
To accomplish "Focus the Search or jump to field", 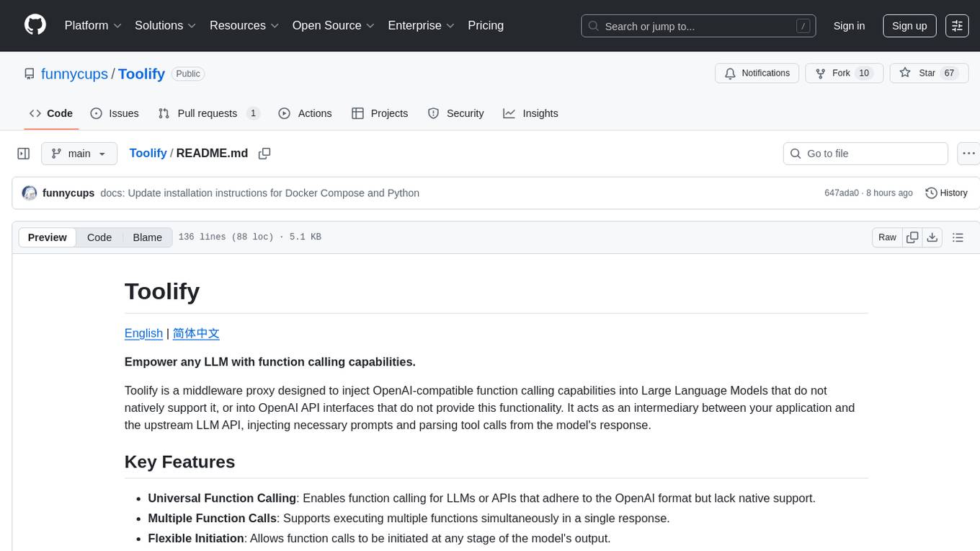I will click(698, 26).
